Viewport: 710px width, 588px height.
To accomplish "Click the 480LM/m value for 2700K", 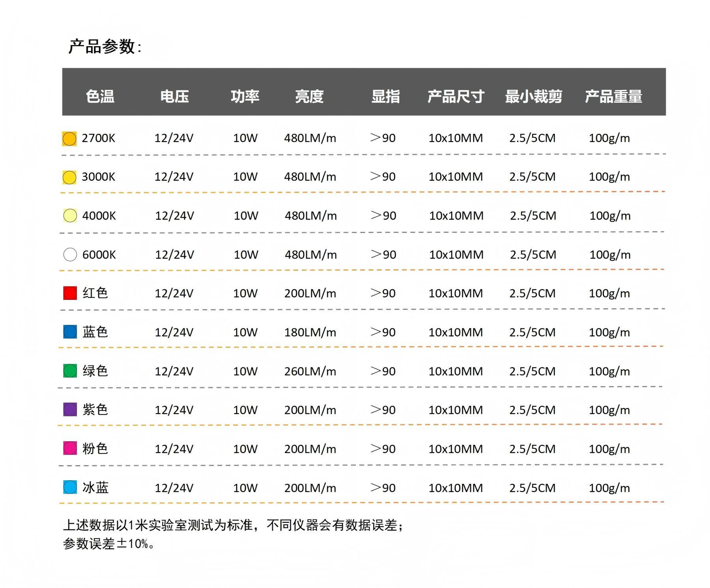I will [x=311, y=139].
